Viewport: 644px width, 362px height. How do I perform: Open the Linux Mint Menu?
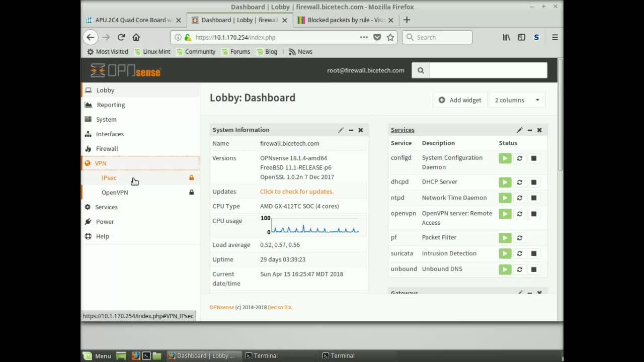pos(97,355)
